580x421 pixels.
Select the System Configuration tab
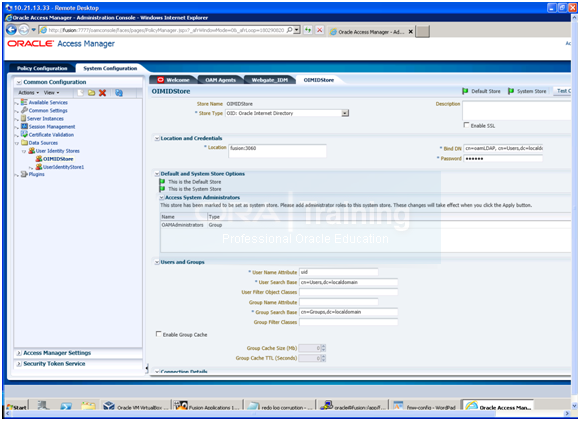coord(110,68)
